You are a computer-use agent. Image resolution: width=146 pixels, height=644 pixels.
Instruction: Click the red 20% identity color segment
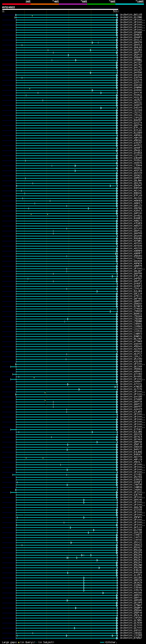point(16,4)
